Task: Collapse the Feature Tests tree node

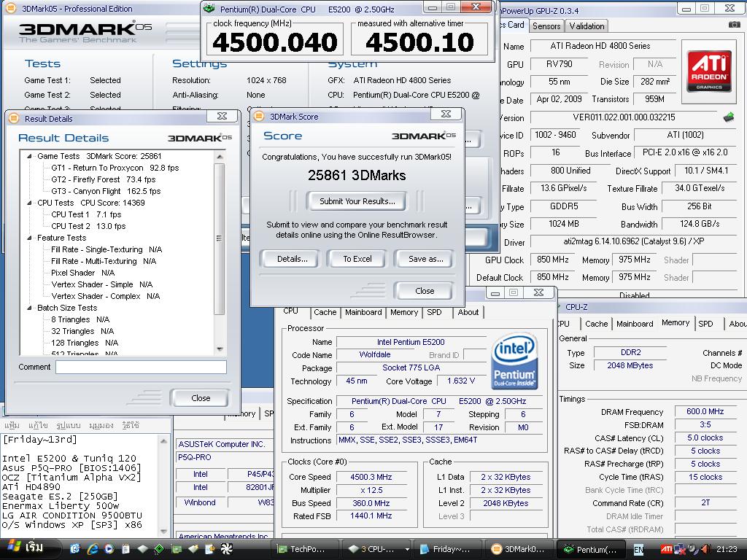Action: tap(29, 238)
